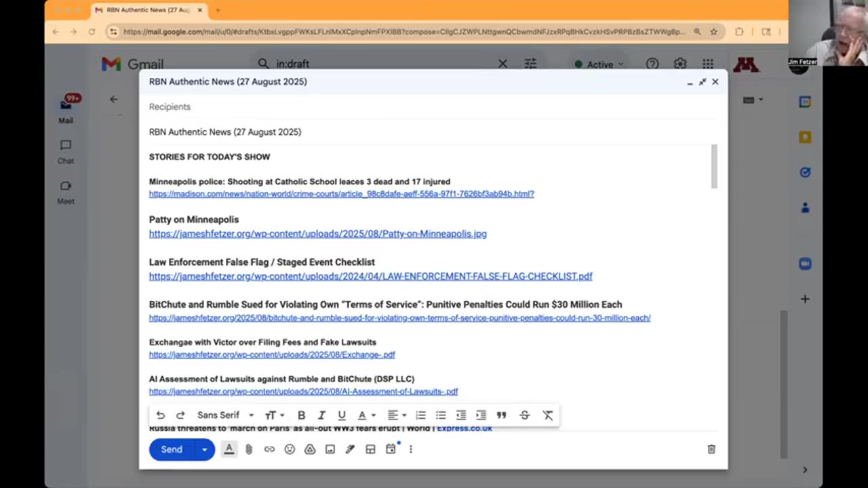
Task: Reload the page in the browser
Action: [x=92, y=32]
